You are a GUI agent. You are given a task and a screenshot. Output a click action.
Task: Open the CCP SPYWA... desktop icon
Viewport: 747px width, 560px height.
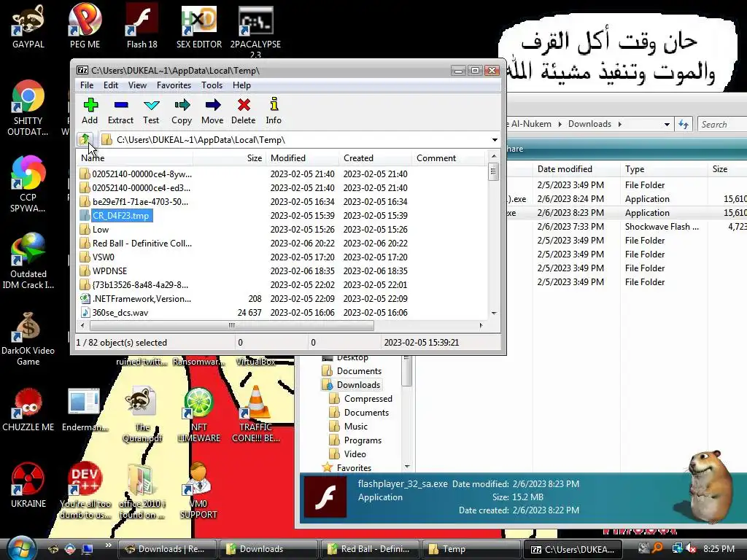pyautogui.click(x=28, y=184)
